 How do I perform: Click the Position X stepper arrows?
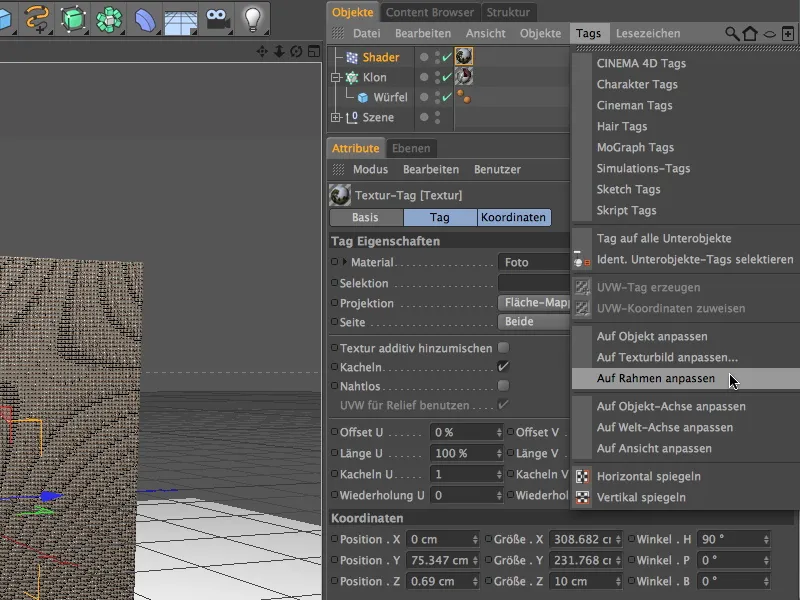pos(475,539)
